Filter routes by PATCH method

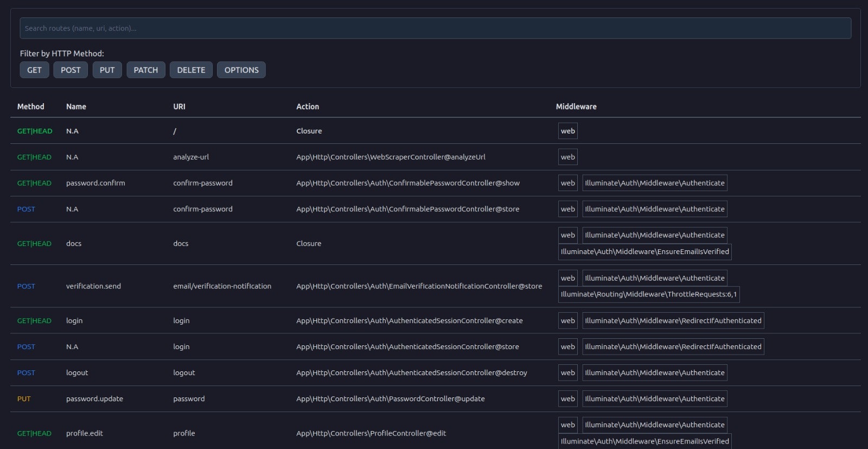point(146,70)
